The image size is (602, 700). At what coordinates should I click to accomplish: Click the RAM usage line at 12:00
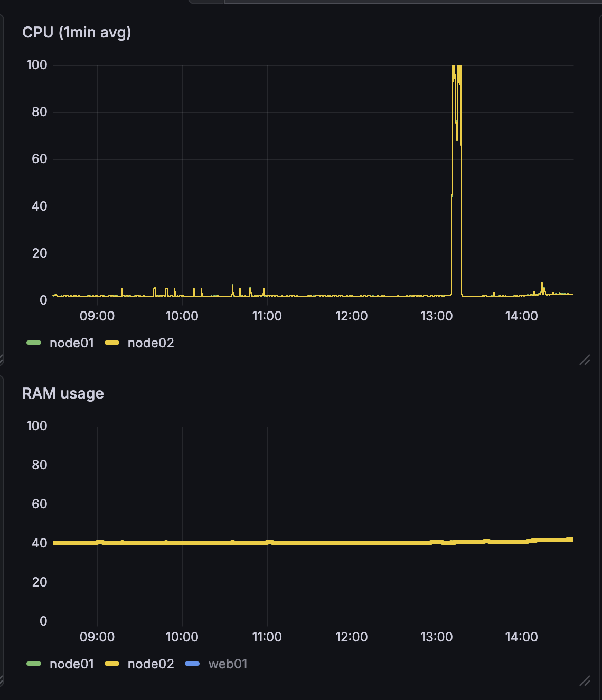(352, 543)
